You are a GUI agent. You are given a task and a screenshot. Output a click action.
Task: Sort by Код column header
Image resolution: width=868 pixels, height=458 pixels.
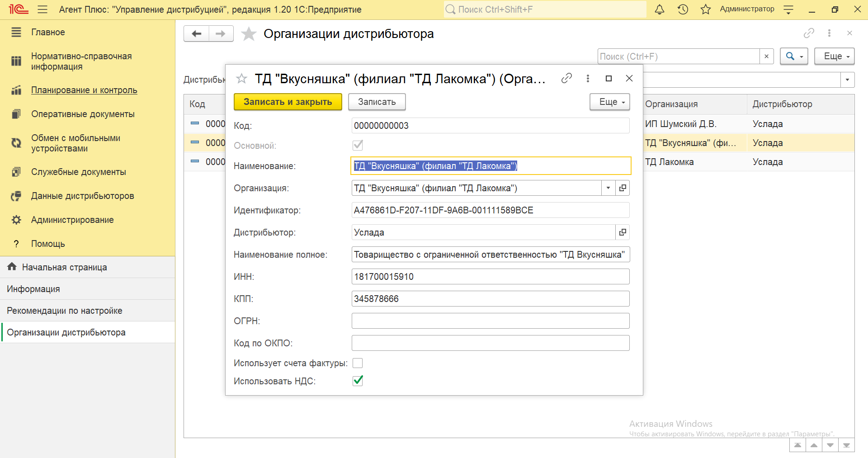pos(205,104)
